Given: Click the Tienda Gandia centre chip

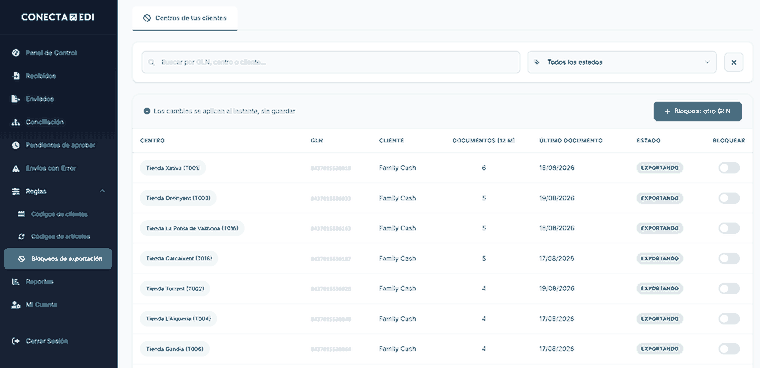Looking at the screenshot, I should pos(174,349).
